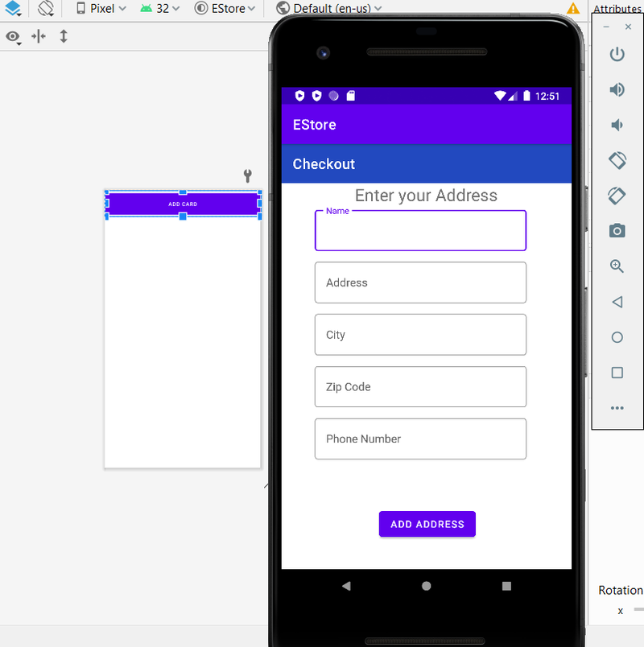Rotate emulator left
The width and height of the screenshot is (644, 647).
tap(617, 160)
